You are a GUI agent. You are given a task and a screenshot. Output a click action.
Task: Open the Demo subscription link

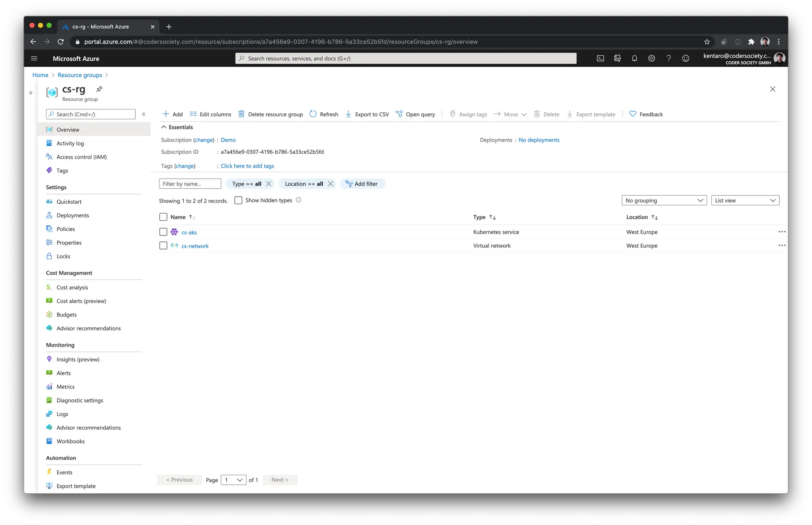point(228,139)
